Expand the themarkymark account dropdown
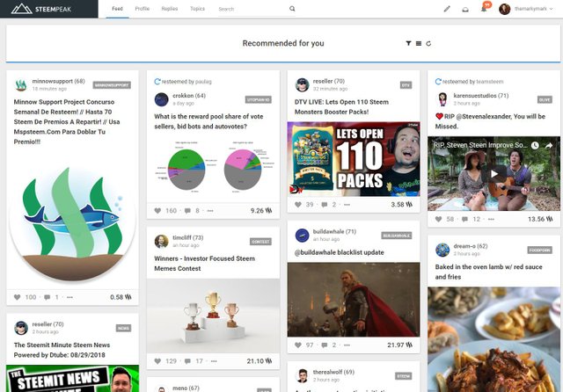 coord(534,9)
